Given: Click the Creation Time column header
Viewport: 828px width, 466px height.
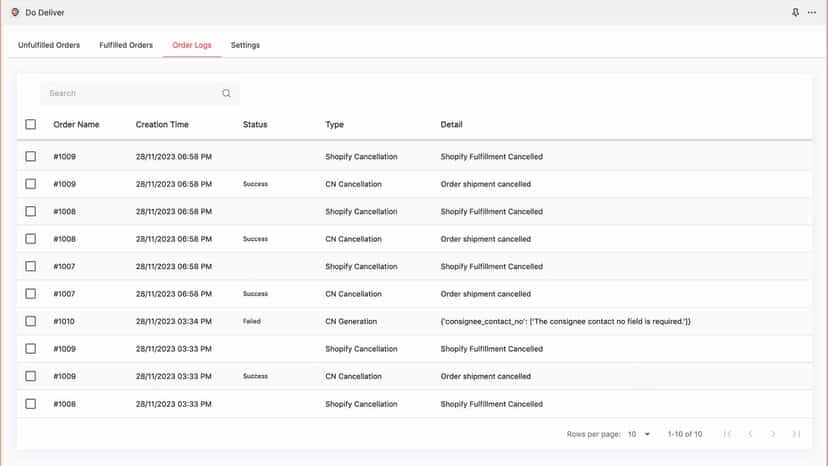Looking at the screenshot, I should 162,124.
